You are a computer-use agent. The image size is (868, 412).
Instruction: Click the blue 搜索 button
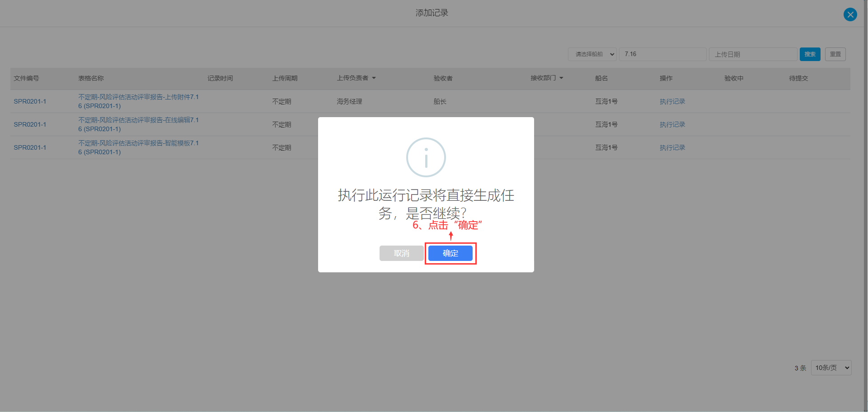[810, 54]
